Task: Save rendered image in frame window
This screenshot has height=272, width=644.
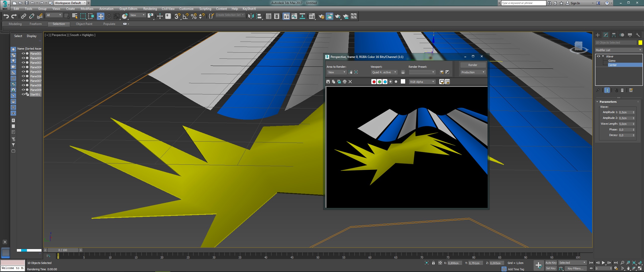Action: [328, 82]
